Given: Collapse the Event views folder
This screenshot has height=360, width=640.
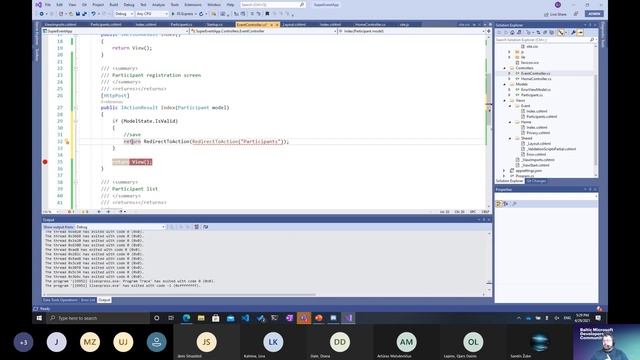Looking at the screenshot, I should (x=510, y=106).
